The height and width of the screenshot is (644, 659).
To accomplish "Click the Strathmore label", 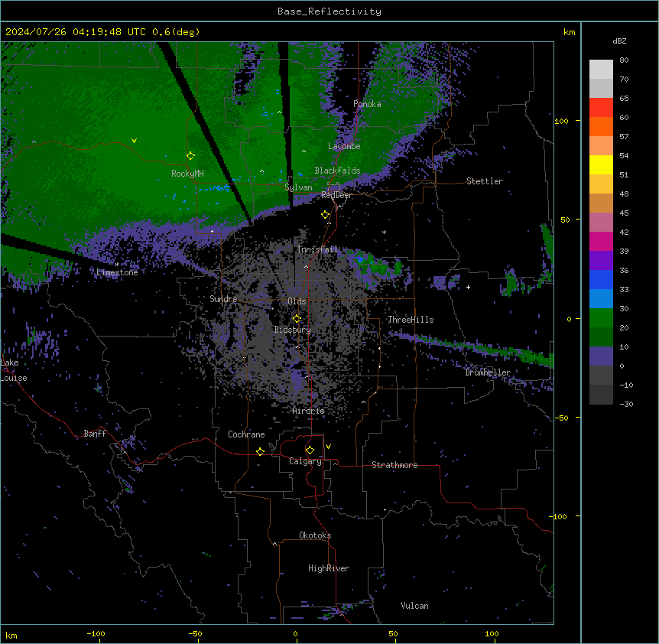I will [394, 465].
